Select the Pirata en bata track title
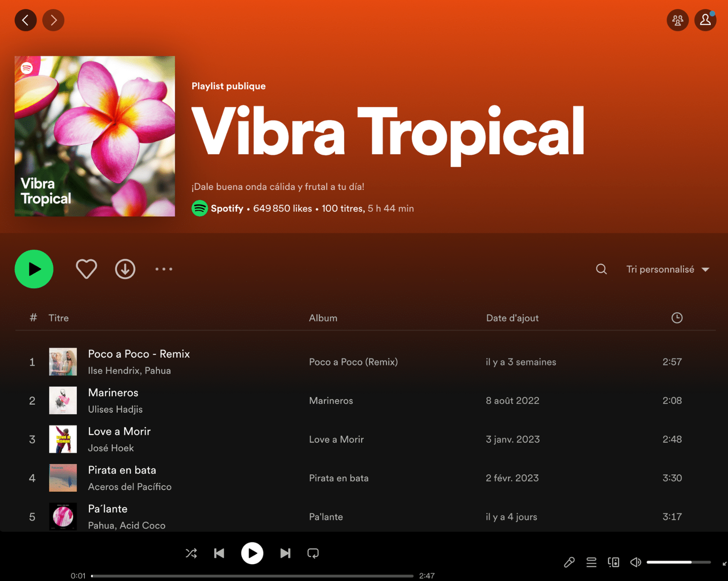This screenshot has height=581, width=728. [x=122, y=470]
